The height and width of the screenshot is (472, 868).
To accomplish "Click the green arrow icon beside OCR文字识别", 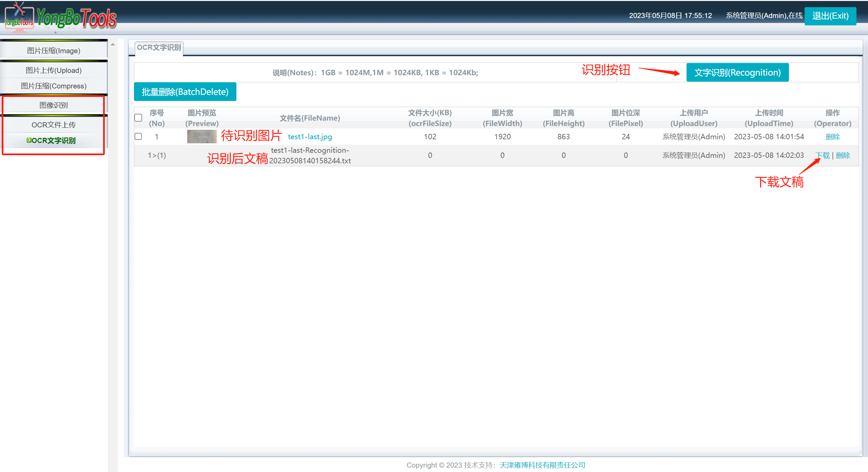I will [29, 140].
